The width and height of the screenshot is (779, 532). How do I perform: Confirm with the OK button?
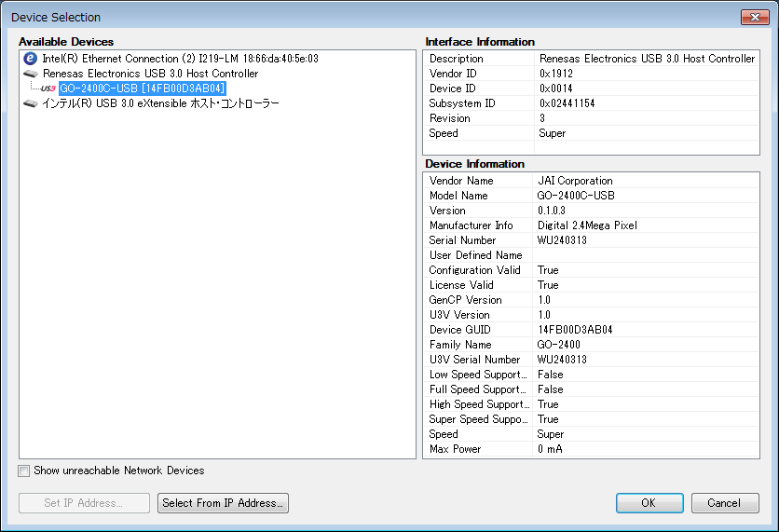coord(649,503)
